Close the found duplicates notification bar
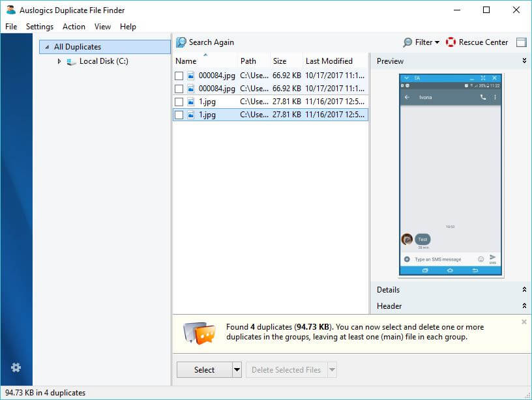 (524, 322)
